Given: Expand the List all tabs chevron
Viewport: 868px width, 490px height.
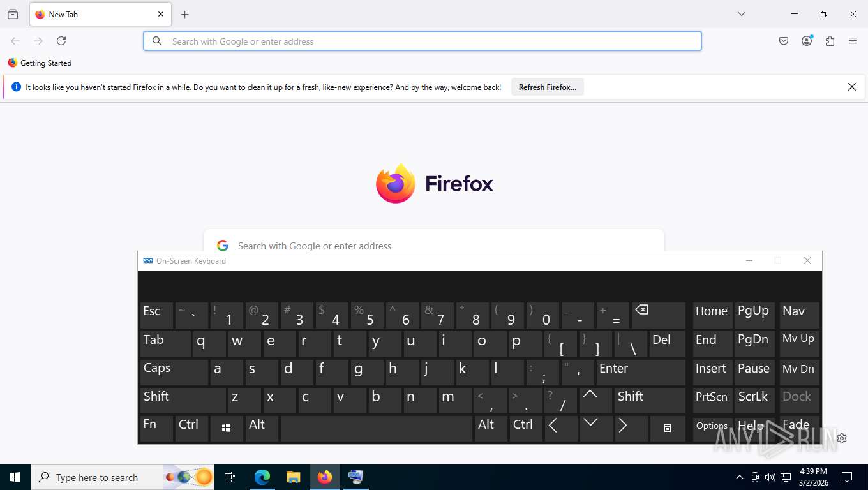Looking at the screenshot, I should point(741,14).
